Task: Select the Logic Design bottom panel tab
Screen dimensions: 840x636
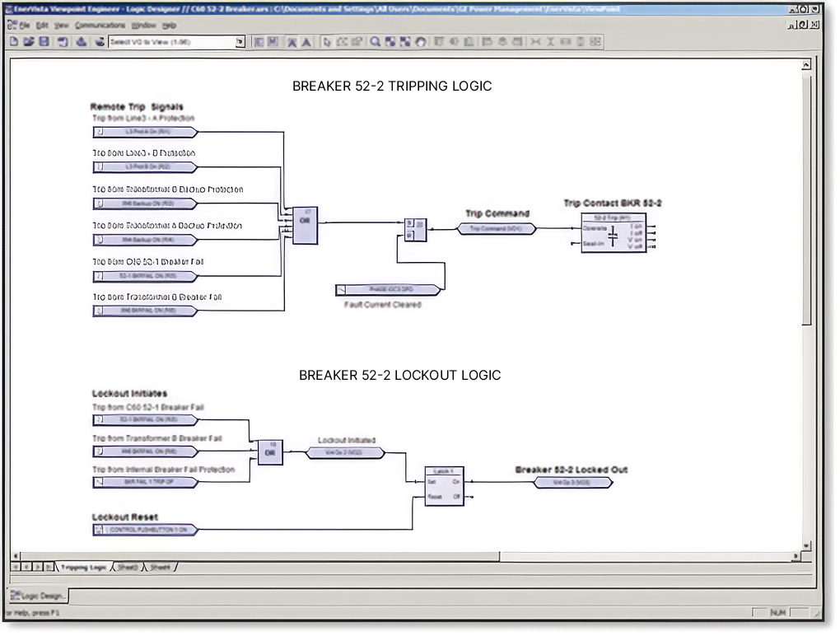Action: coord(38,596)
